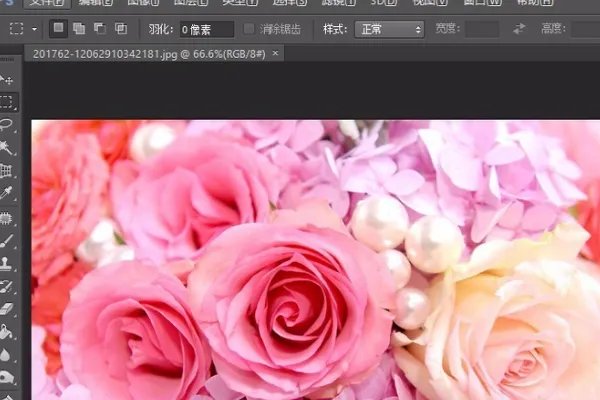Open the 3D menu
This screenshot has width=600, height=400.
[x=383, y=3]
